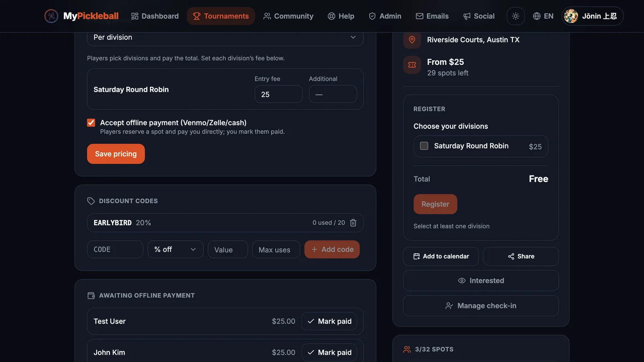
Task: Open the Social section
Action: (x=479, y=16)
